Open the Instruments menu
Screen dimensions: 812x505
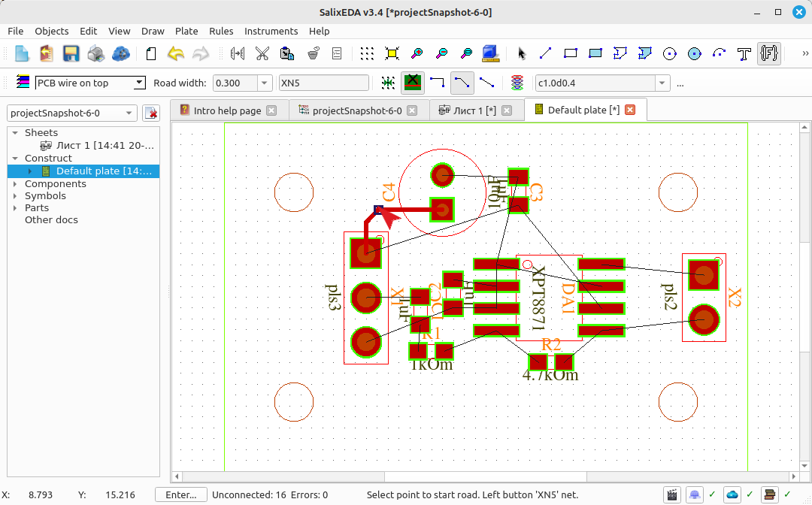(271, 31)
